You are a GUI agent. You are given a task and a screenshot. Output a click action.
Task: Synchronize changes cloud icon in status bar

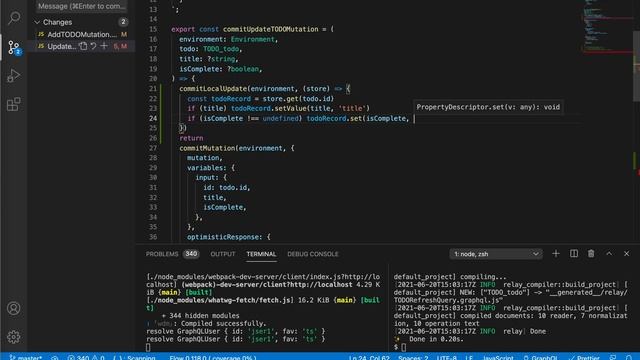[x=55, y=357]
